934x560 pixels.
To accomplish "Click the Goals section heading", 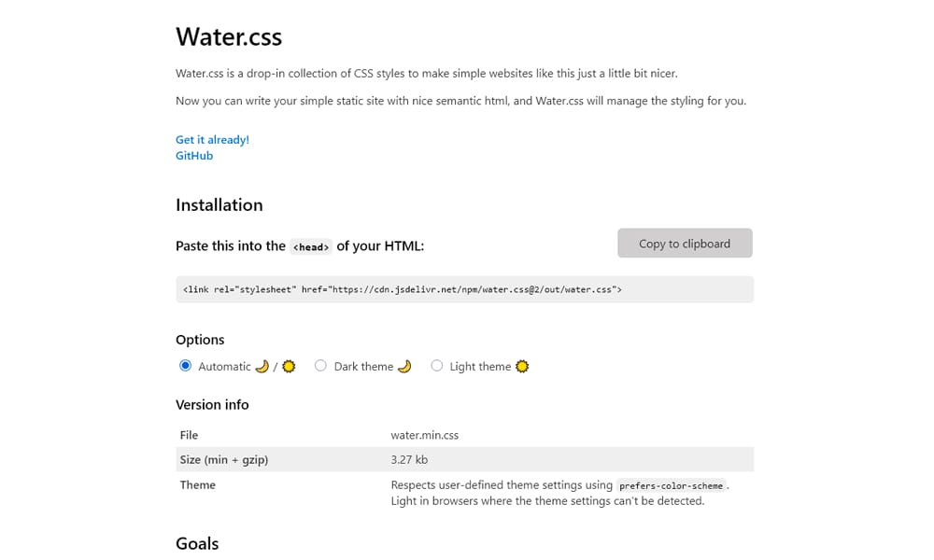I will point(196,543).
